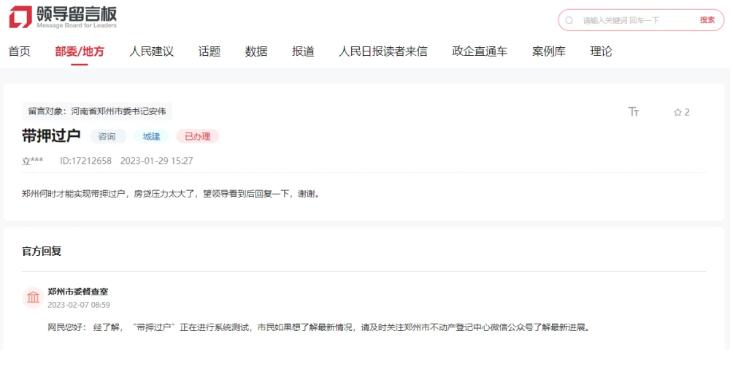
Task: Open the 人民建议 nav tab
Action: click(151, 51)
